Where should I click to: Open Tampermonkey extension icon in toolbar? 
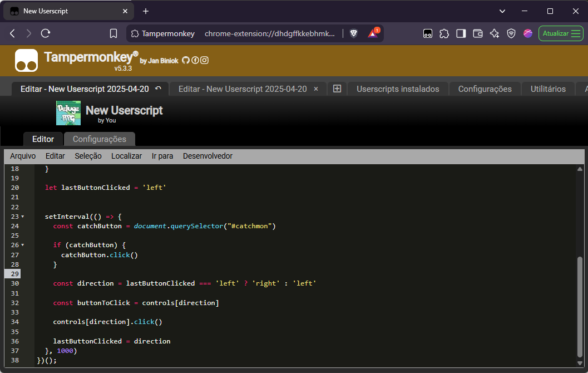coord(427,33)
